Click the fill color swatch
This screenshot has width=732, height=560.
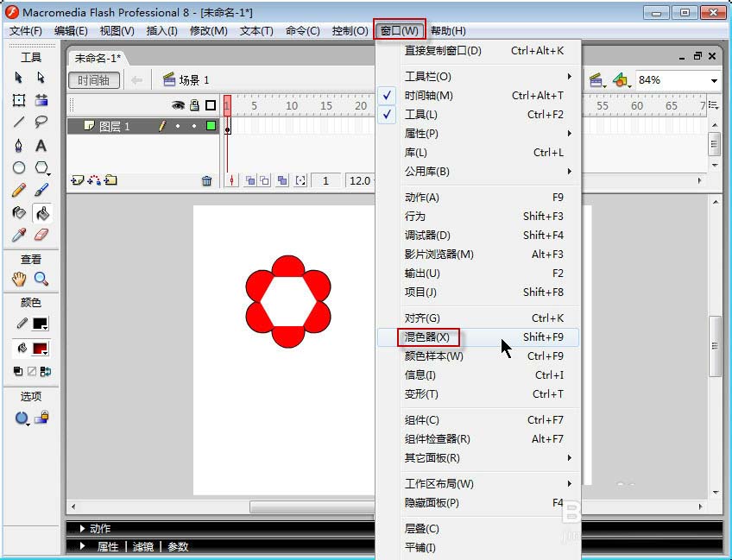(40, 349)
